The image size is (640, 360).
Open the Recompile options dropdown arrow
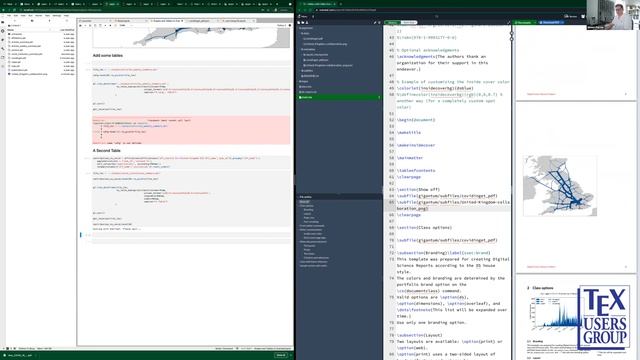[x=534, y=22]
